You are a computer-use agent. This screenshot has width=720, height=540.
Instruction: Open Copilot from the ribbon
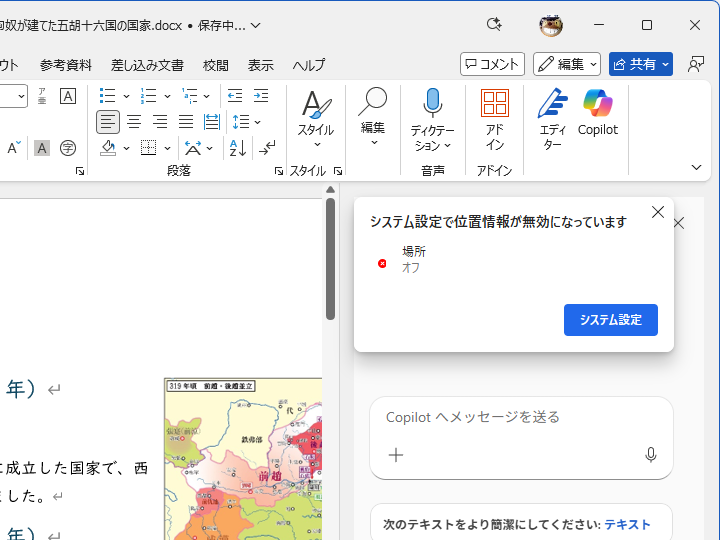coord(598,112)
